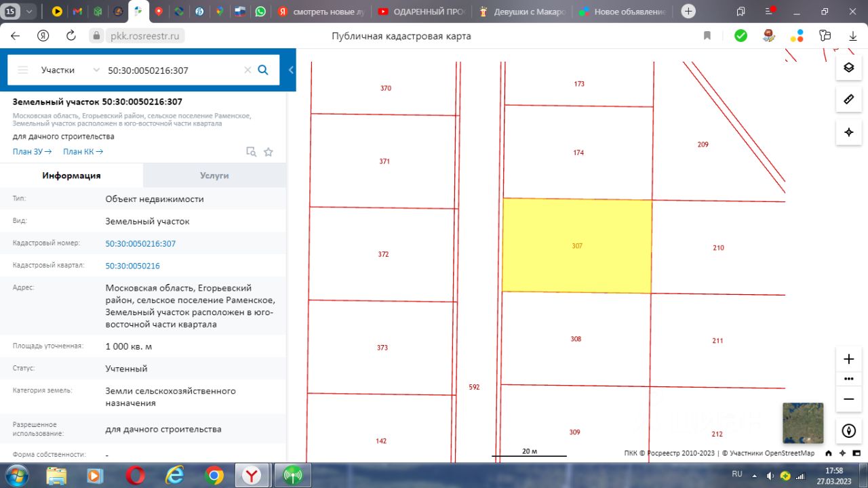Screen dimensions: 868x488
Task: Switch to the 'смотреть новые' tab
Action: coord(323,12)
